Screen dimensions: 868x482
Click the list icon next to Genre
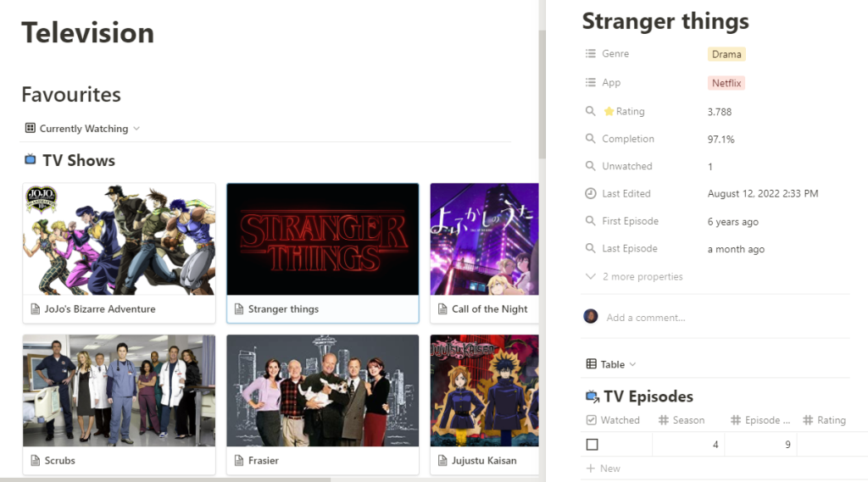(591, 54)
